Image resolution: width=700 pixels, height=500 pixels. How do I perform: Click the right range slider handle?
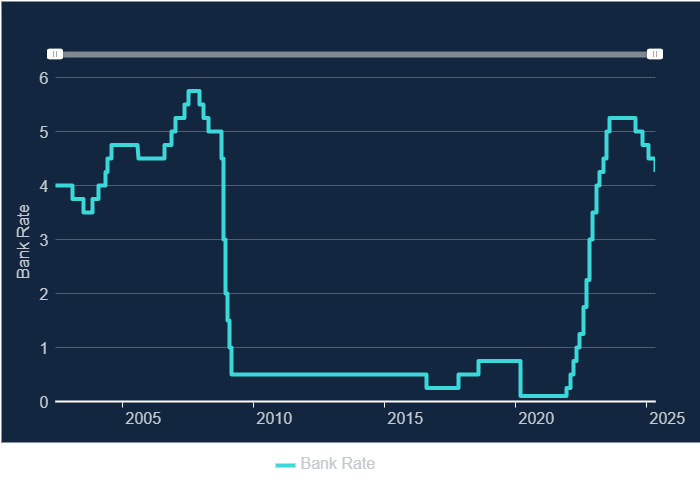[654, 54]
